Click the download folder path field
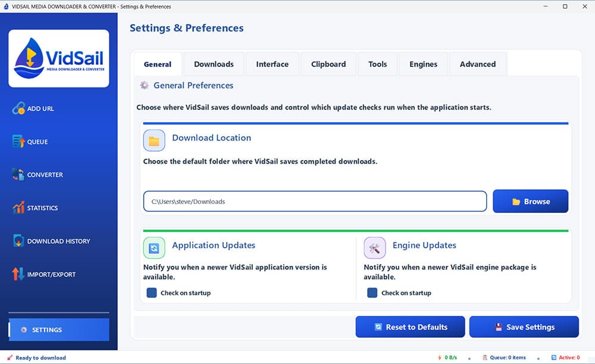Screen dimensions: 595x364 pyautogui.click(x=315, y=202)
